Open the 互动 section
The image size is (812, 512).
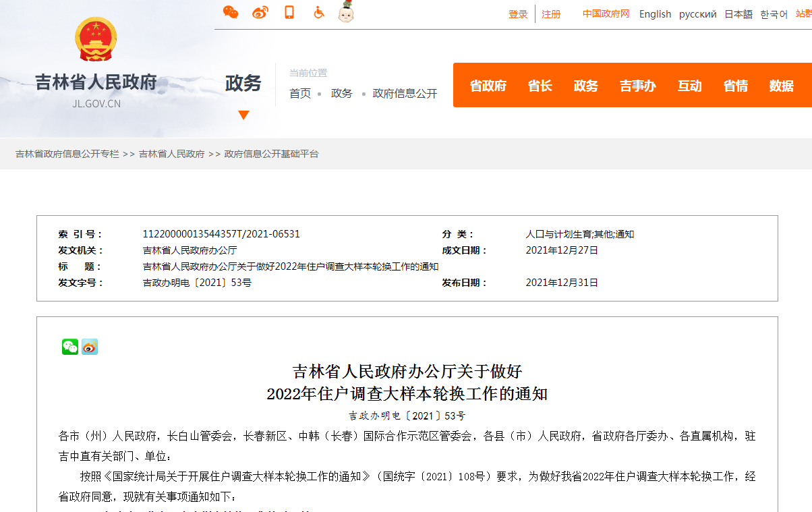tap(689, 85)
